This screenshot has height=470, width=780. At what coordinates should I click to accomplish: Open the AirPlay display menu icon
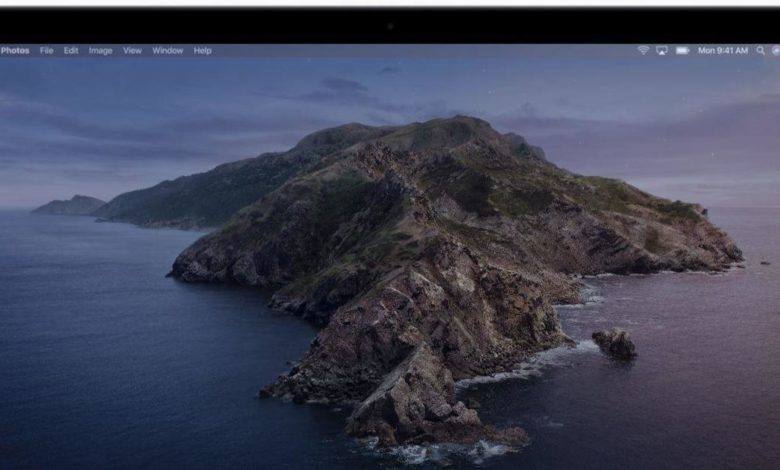[662, 51]
